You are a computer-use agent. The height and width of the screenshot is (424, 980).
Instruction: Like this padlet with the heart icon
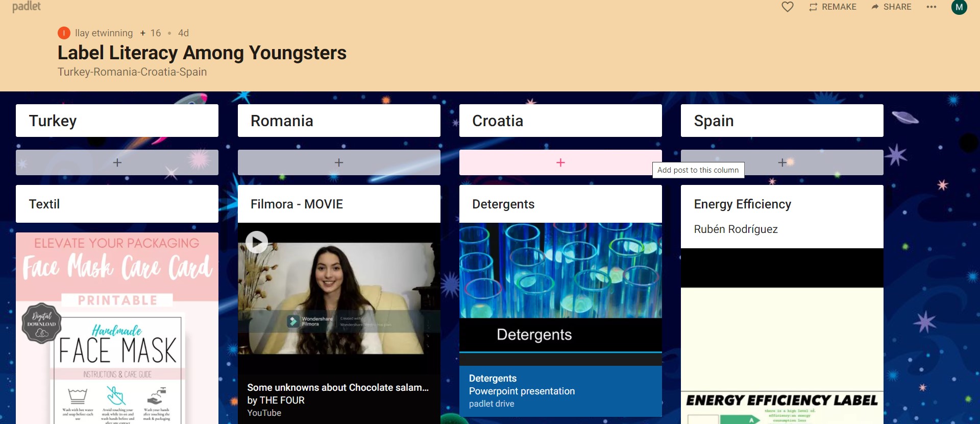pyautogui.click(x=788, y=7)
